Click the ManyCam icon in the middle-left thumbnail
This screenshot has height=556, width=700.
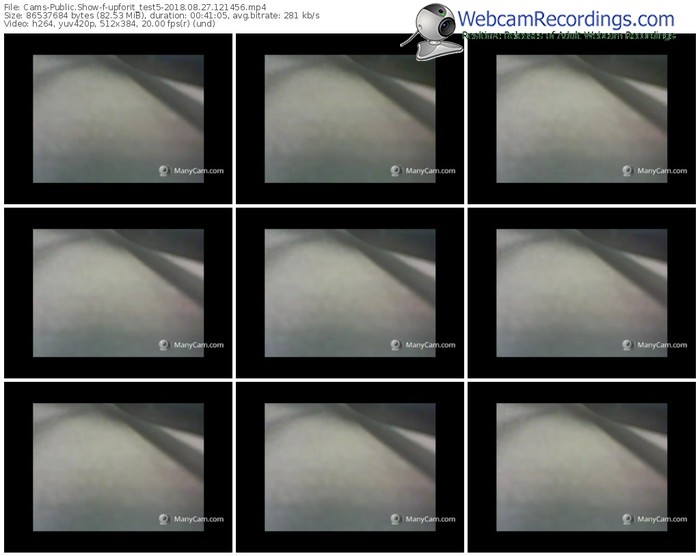click(x=164, y=345)
